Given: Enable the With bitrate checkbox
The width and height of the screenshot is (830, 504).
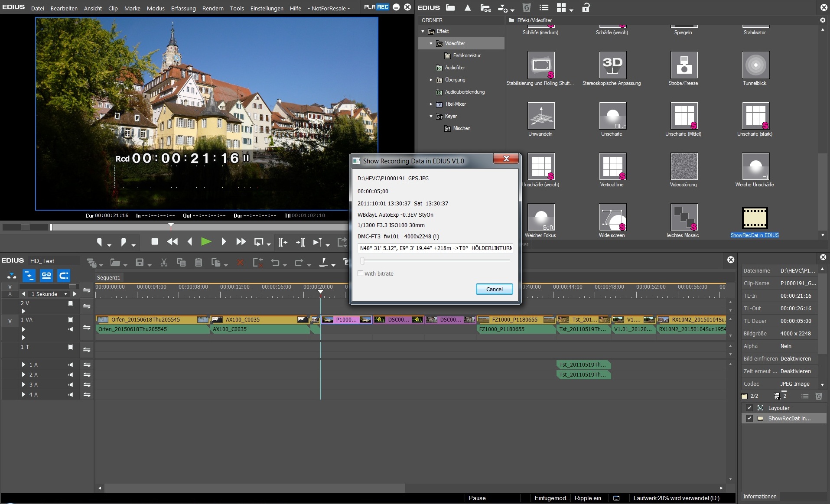Looking at the screenshot, I should click(x=360, y=273).
